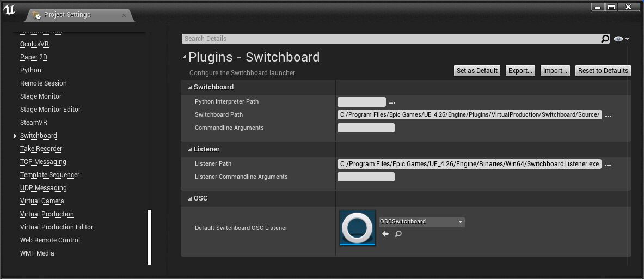The image size is (644, 279).
Task: Open TCP Messaging settings
Action: point(43,162)
